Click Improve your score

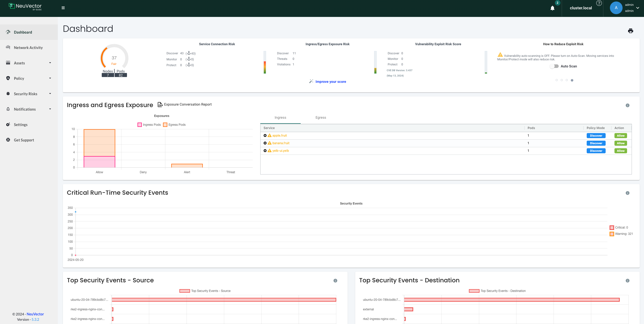click(x=330, y=82)
